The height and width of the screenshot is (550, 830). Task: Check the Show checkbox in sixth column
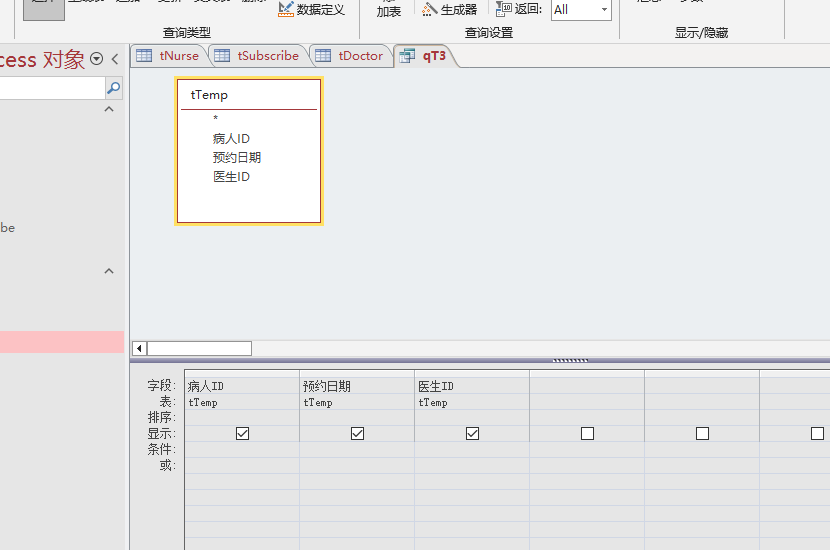pyautogui.click(x=817, y=434)
